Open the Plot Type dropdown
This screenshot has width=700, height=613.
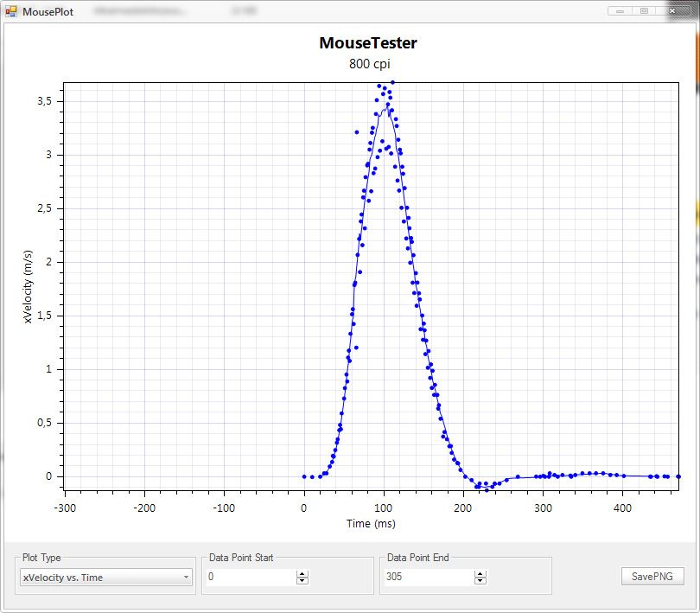point(105,578)
